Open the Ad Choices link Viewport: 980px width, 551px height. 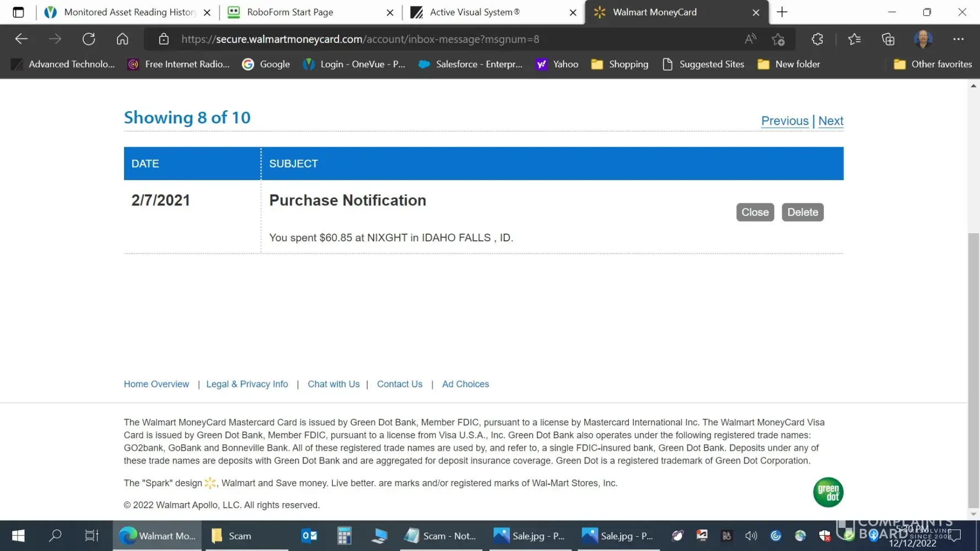pyautogui.click(x=466, y=384)
